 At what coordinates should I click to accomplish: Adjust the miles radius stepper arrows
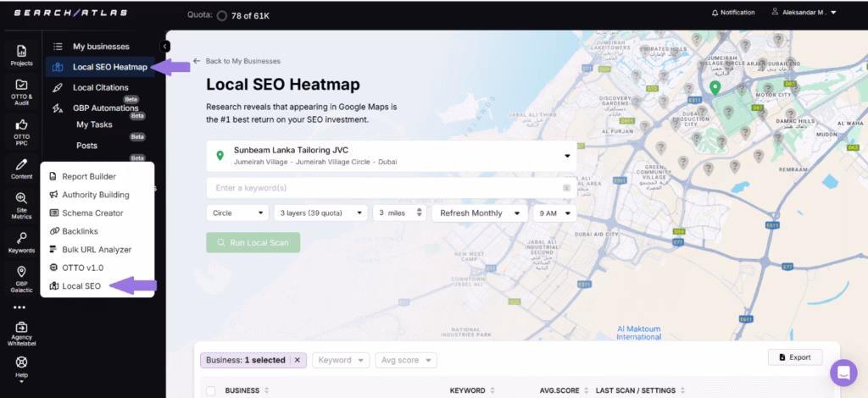(419, 213)
